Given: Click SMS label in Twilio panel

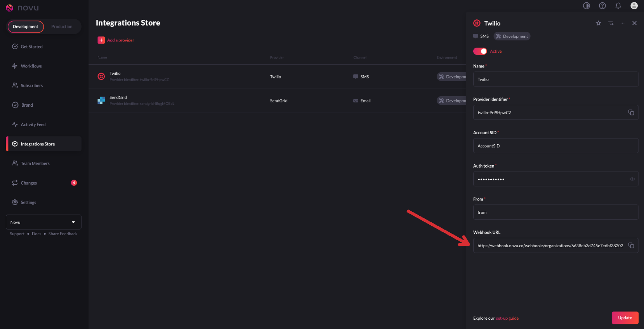Looking at the screenshot, I should tap(484, 36).
